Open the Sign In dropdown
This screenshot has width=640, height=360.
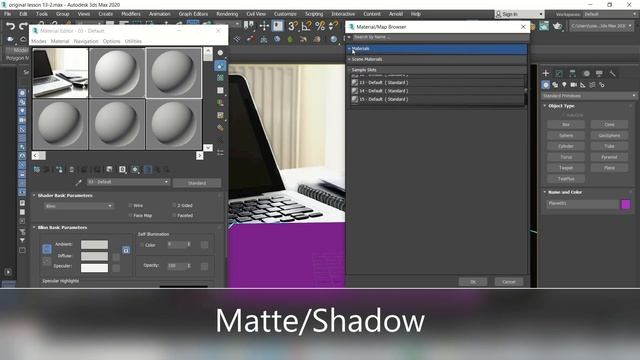point(519,14)
